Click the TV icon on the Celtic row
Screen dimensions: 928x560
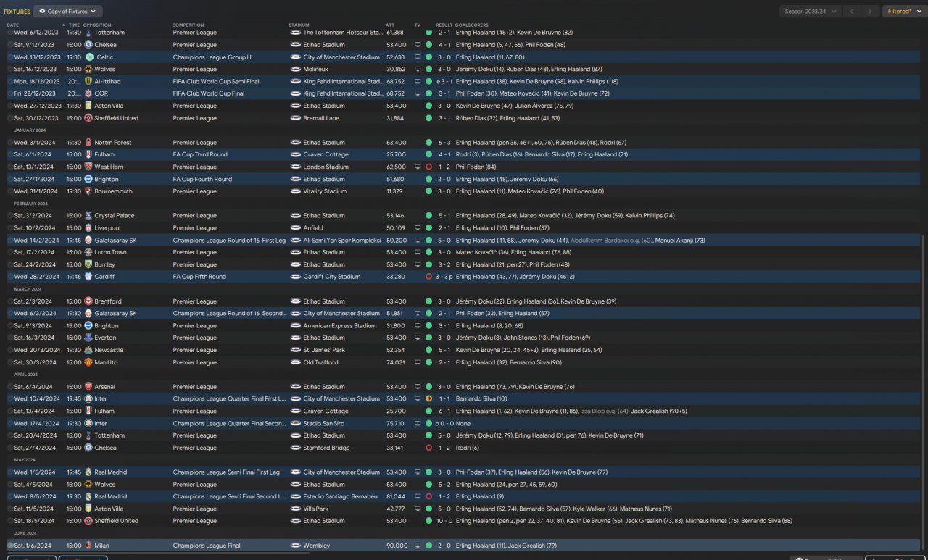pyautogui.click(x=418, y=57)
